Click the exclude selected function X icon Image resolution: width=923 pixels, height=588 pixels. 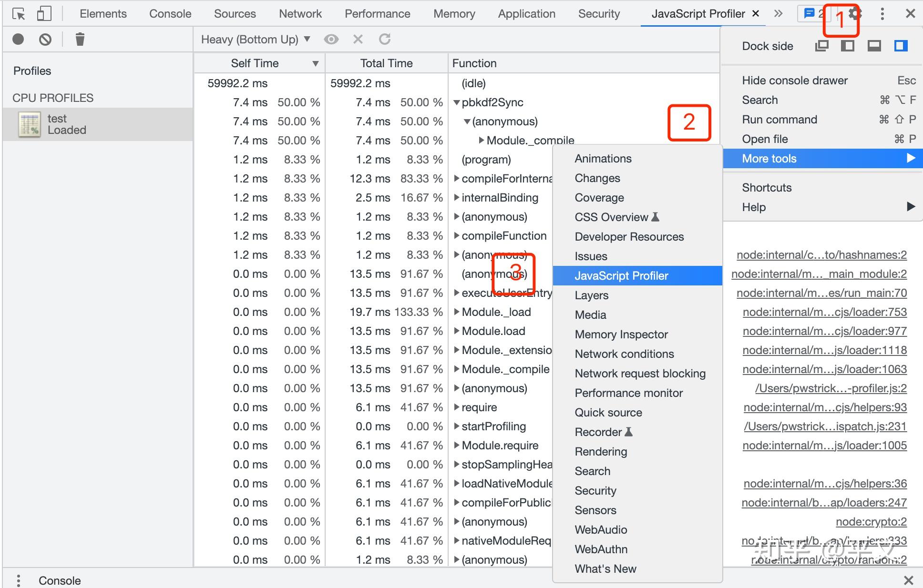pyautogui.click(x=358, y=39)
